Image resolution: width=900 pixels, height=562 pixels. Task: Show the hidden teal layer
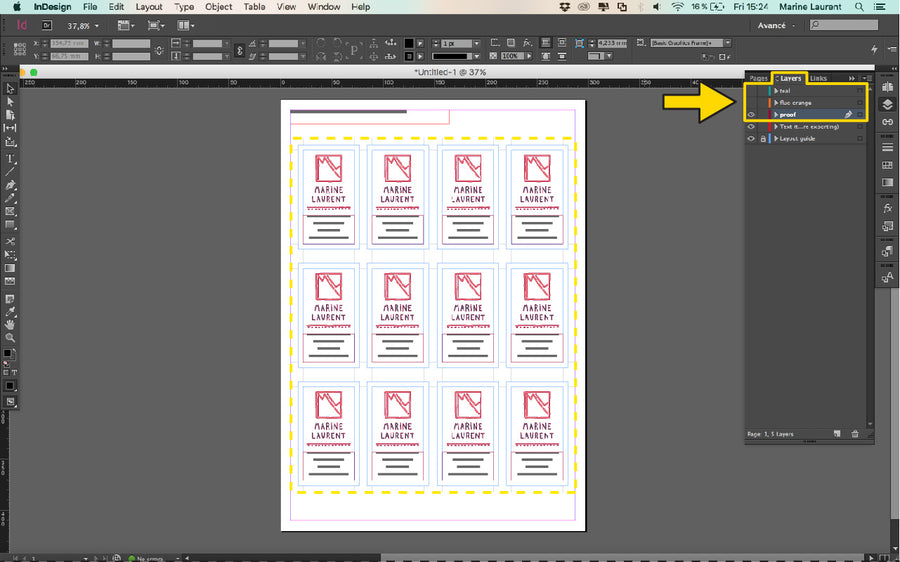coord(751,91)
